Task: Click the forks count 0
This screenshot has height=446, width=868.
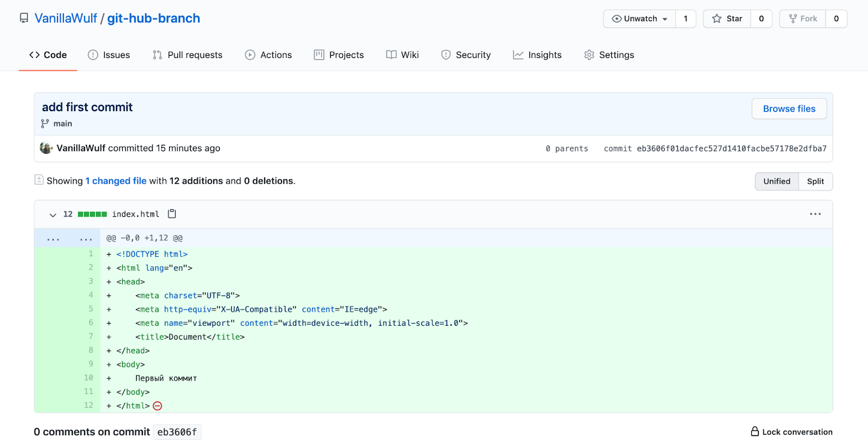Action: (x=837, y=18)
